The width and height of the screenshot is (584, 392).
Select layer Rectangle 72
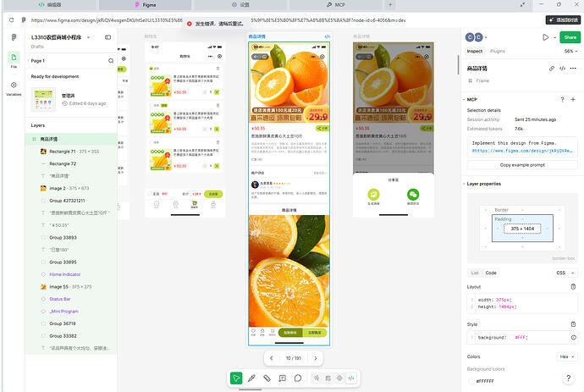(x=71, y=163)
